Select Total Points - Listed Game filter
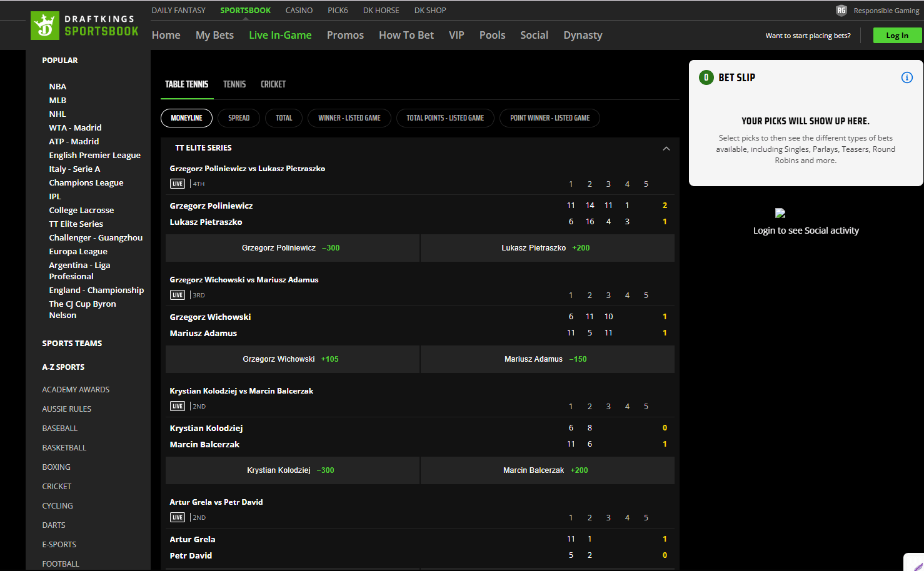 coord(445,118)
